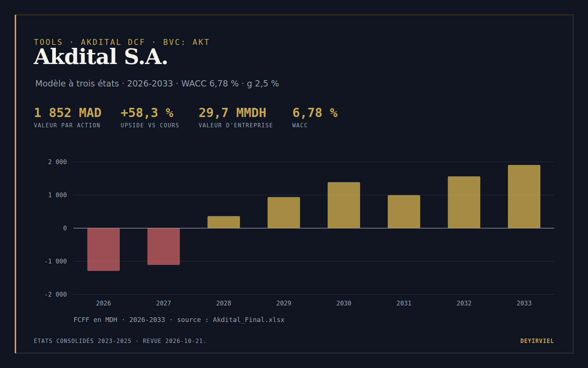Click the '2027' x-axis label
This screenshot has width=588, height=368.
[x=164, y=303]
